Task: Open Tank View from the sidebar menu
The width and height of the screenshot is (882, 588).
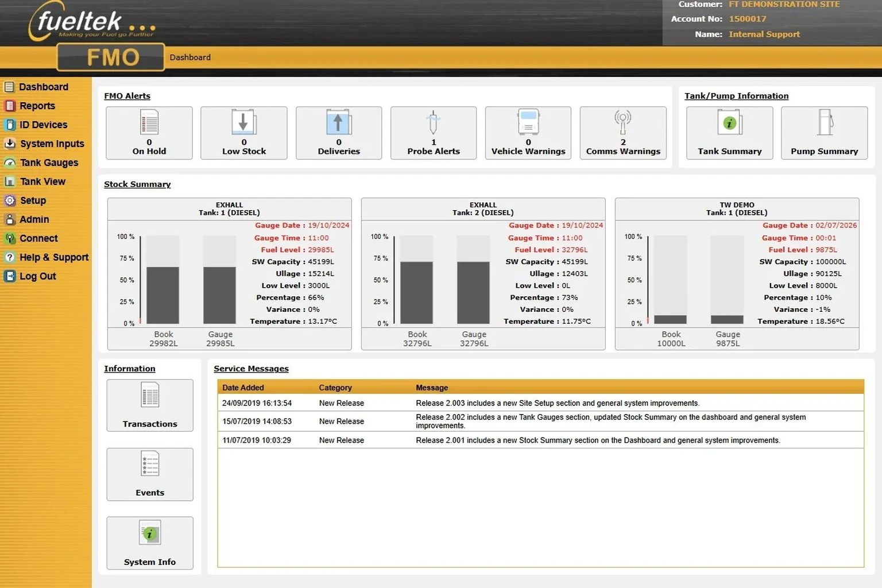Action: pyautogui.click(x=43, y=181)
